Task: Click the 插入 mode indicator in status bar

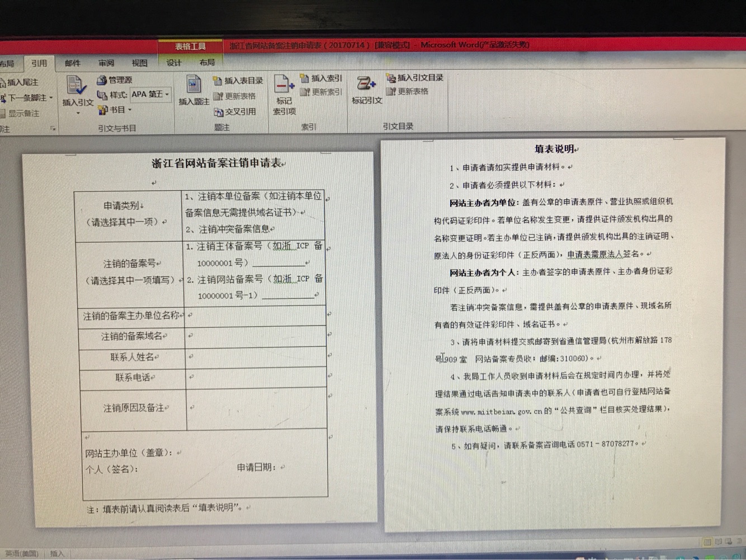Action: click(57, 553)
